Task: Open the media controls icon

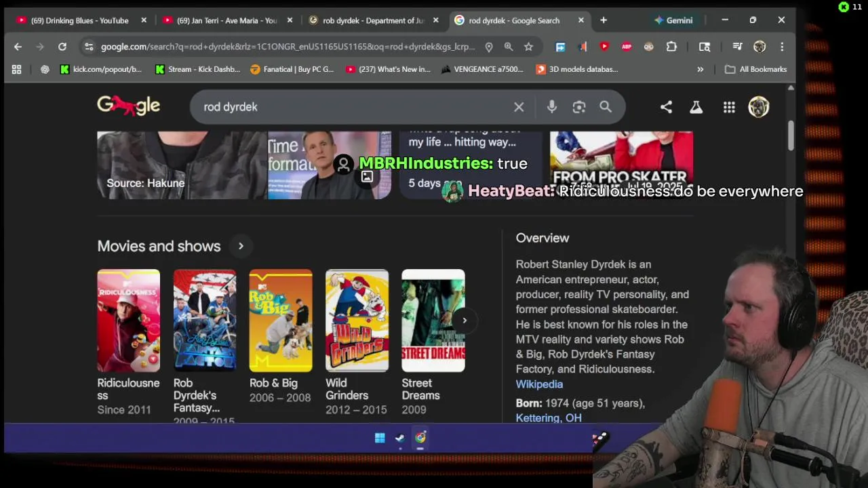Action: pos(737,47)
